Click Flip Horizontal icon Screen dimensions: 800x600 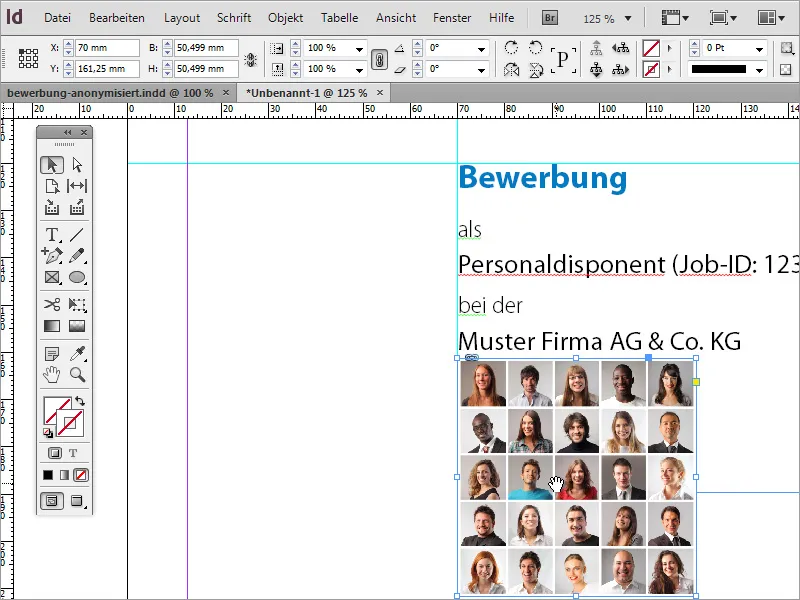click(511, 69)
